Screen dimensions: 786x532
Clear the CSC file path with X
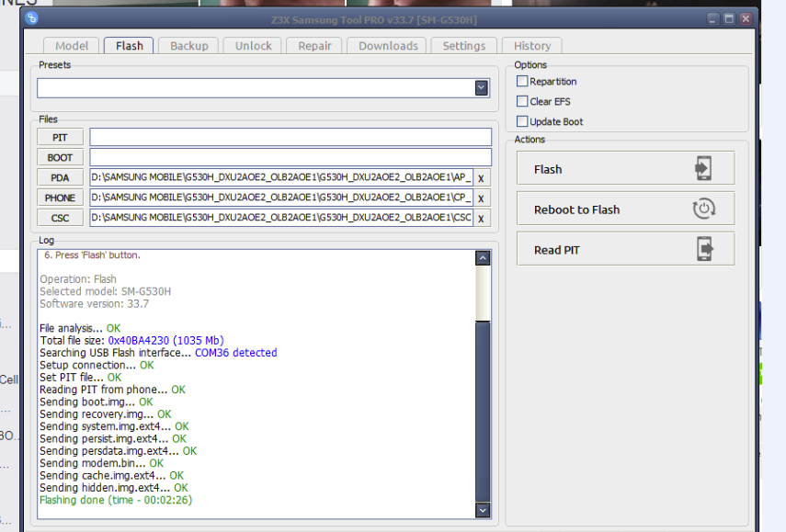click(481, 219)
